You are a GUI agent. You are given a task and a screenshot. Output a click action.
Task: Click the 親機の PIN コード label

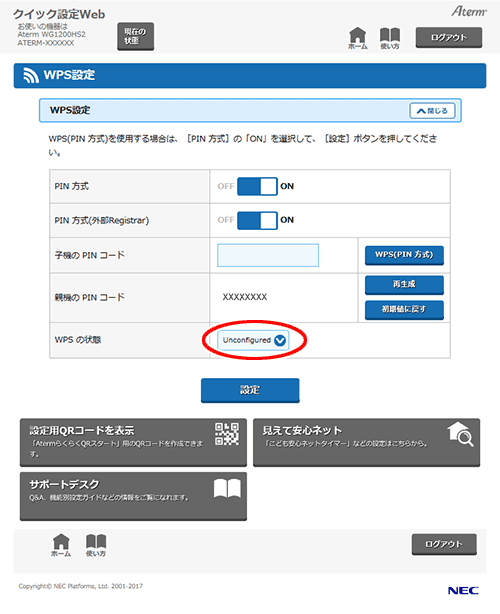(89, 298)
